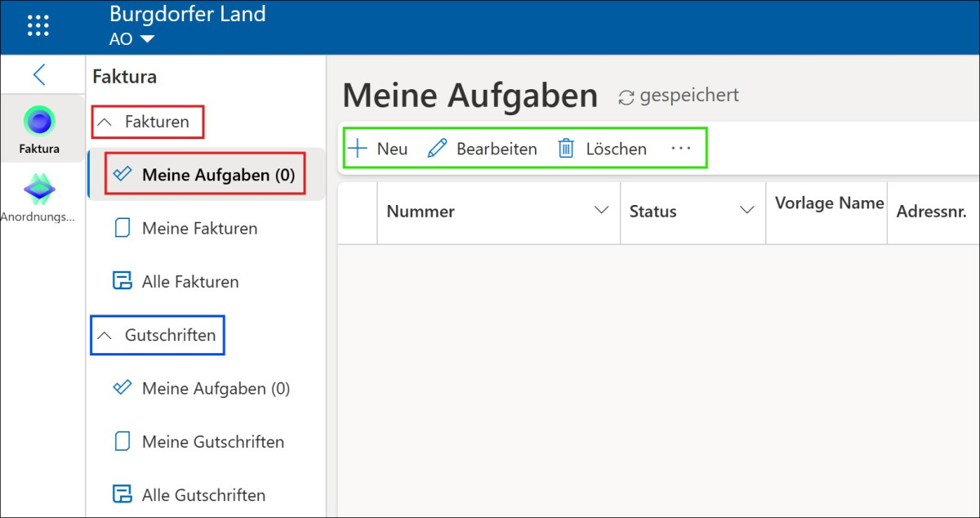
Task: Select Meine Aufgaben under Gutschriften
Action: (216, 389)
